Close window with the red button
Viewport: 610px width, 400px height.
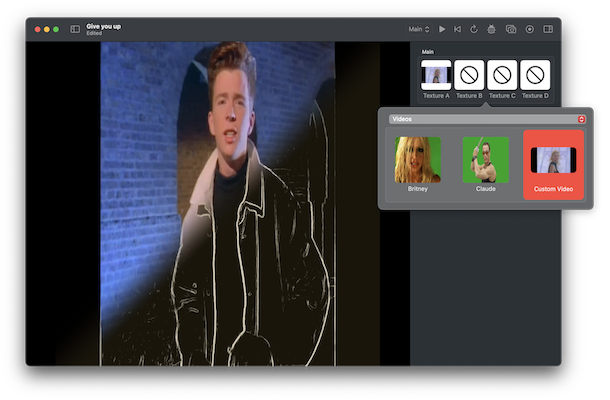38,29
